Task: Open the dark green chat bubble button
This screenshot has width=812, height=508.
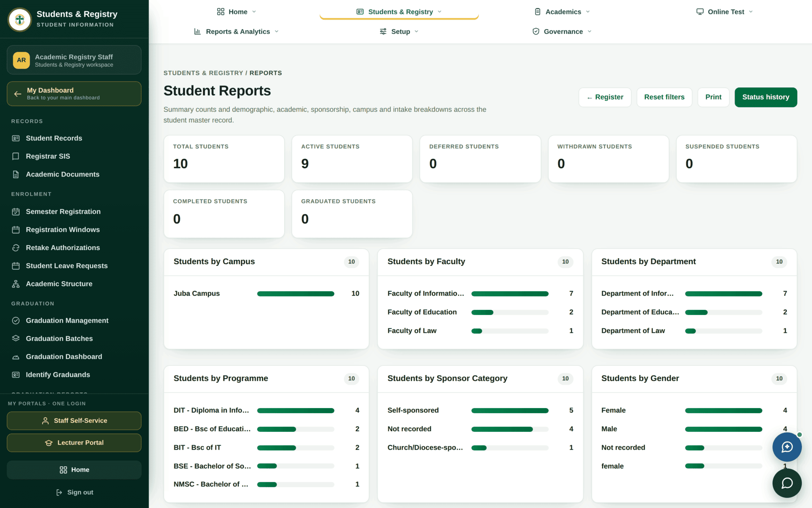Action: 787,483
